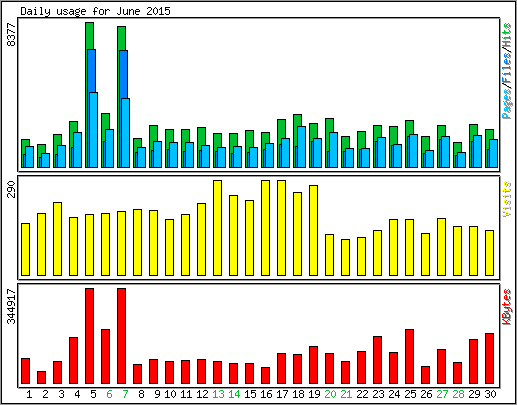This screenshot has height=405, width=517.
Task: Click the light blue pages bar for day 5
Action: coord(94,130)
